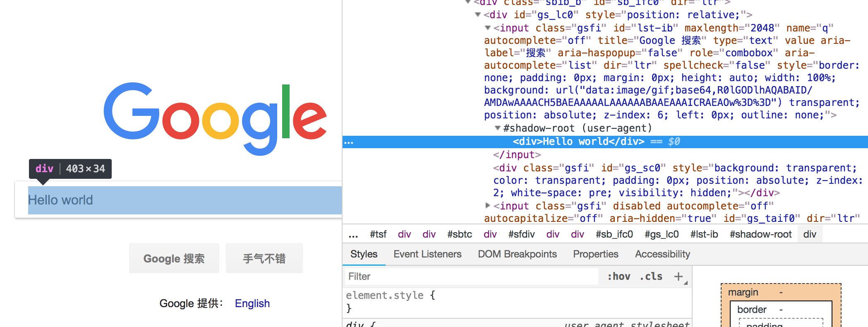Switch to the Event Listeners tab

[427, 254]
